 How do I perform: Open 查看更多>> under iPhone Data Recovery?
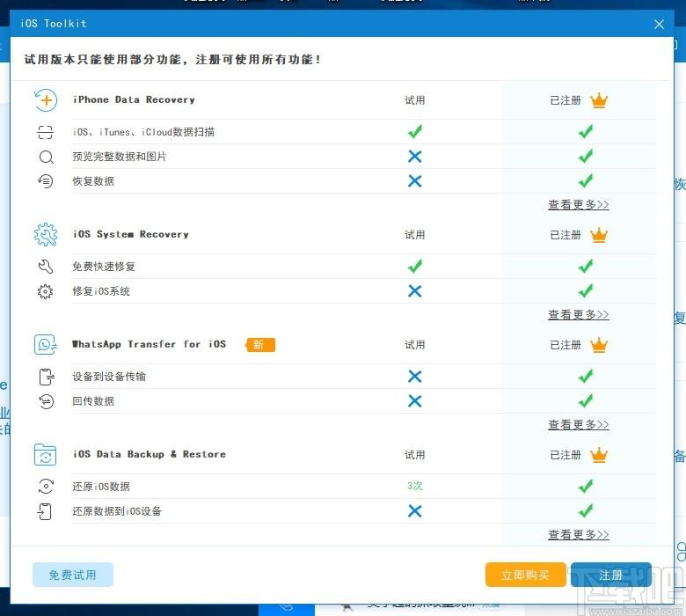579,204
